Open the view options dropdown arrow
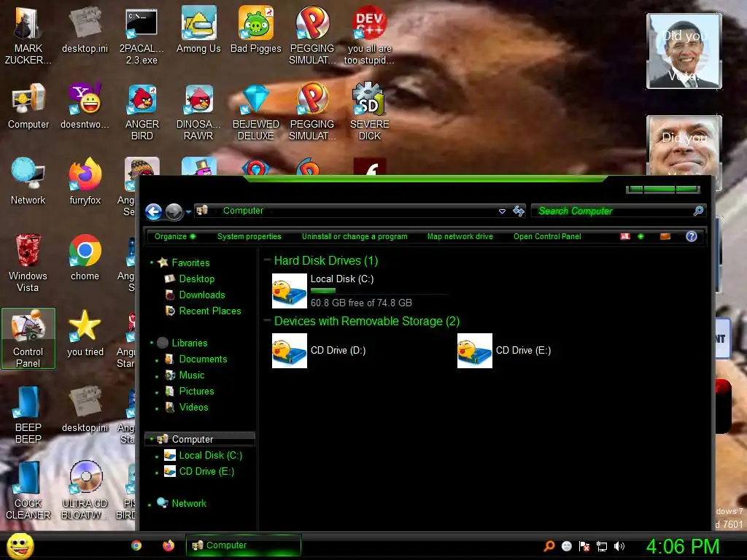The image size is (747, 560). tap(640, 236)
